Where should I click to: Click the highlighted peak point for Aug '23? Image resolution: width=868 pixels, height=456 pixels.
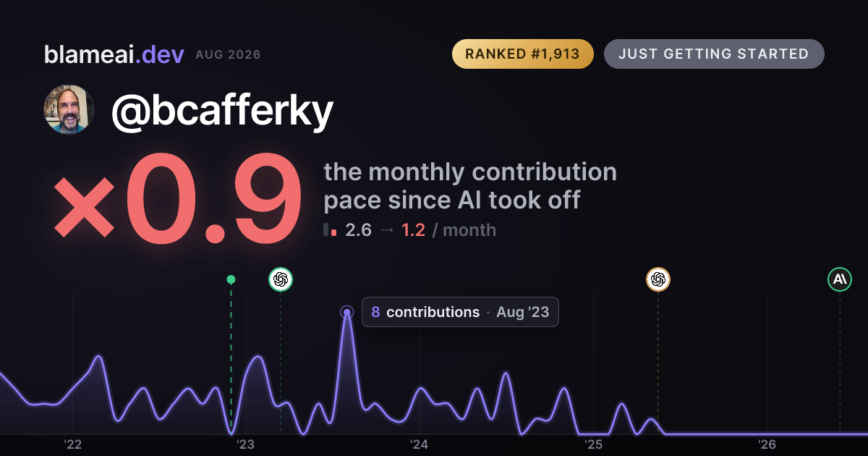[x=347, y=312]
